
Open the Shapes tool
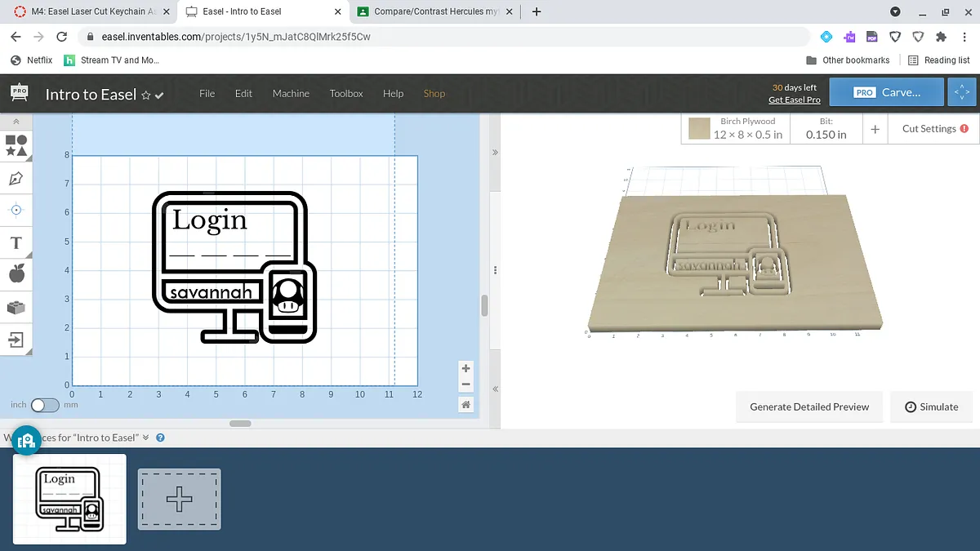16,145
